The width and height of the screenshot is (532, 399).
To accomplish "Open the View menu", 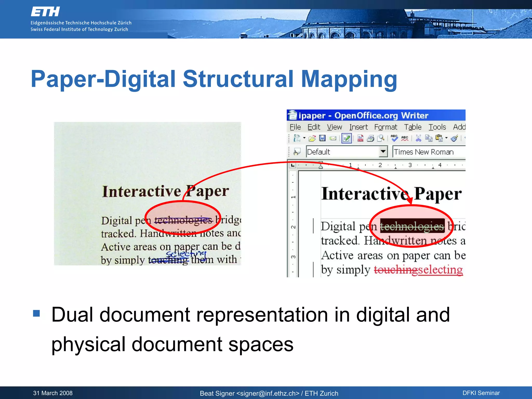I will pos(334,127).
